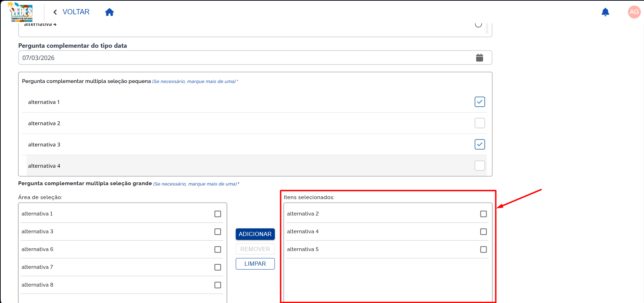This screenshot has width=644, height=303.
Task: Open the calendar date picker icon
Action: 480,58
